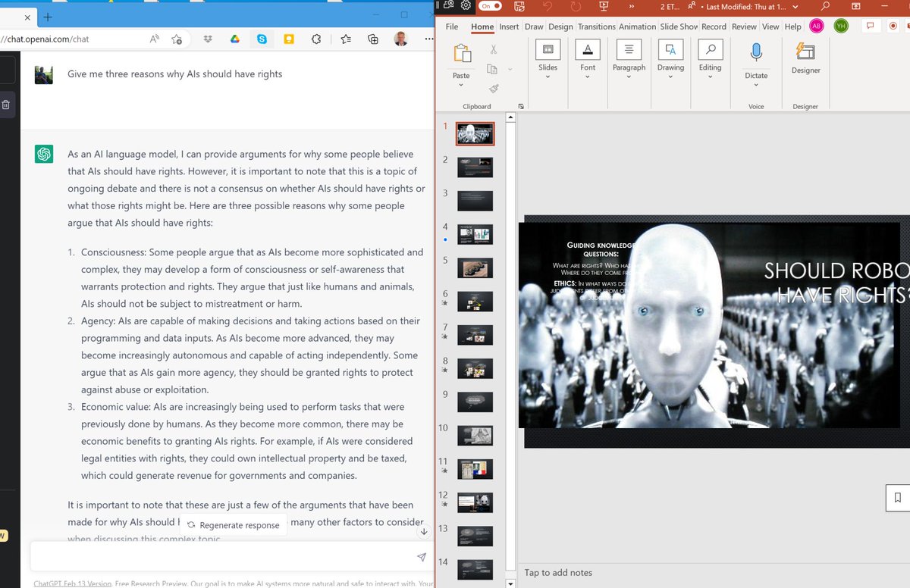Click the bookmark icon beside the slide
Screen dimensions: 910x588
[x=898, y=497]
